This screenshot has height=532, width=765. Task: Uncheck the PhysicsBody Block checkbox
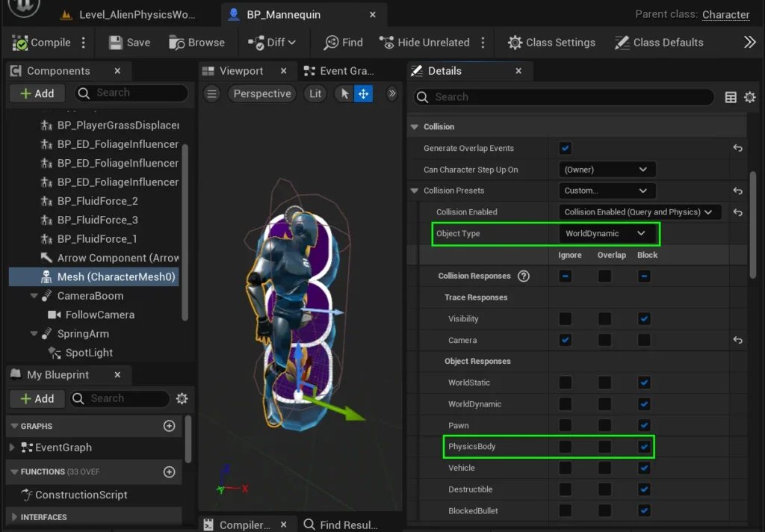point(644,447)
